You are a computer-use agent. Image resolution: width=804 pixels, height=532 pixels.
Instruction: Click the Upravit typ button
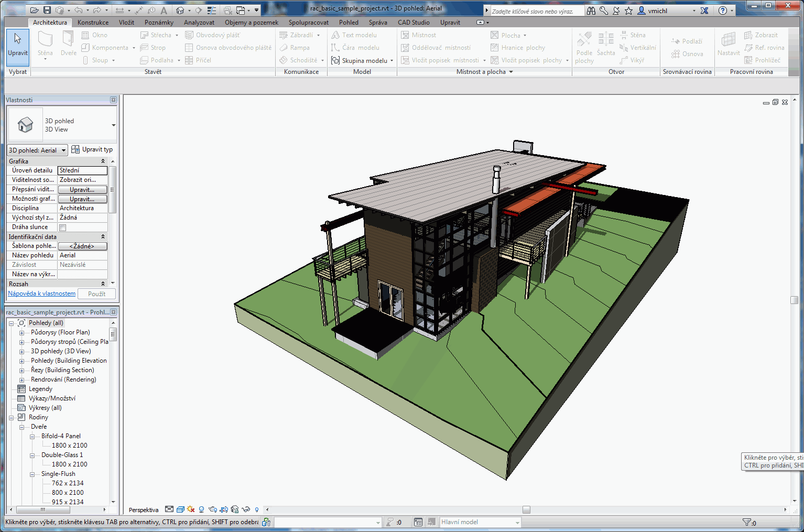tap(92, 149)
